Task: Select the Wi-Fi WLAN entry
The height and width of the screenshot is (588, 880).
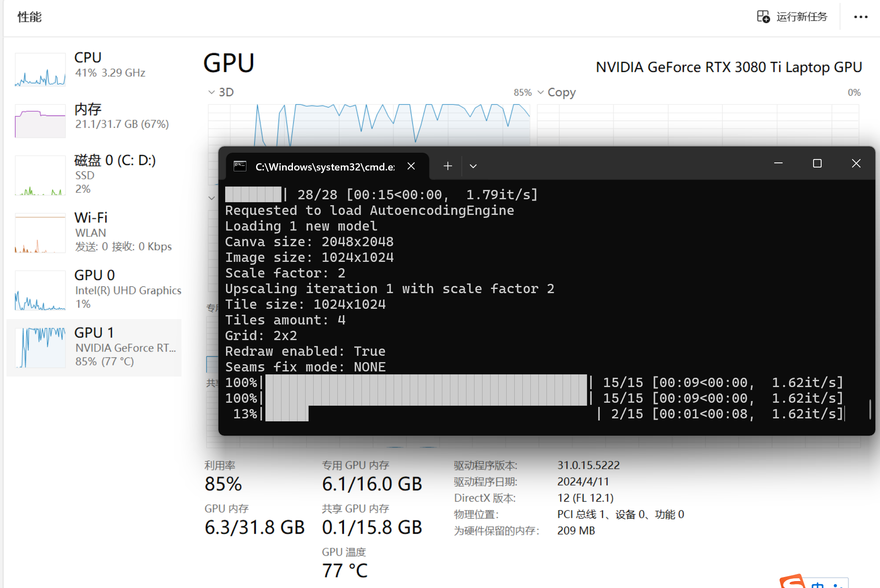Action: tap(94, 232)
